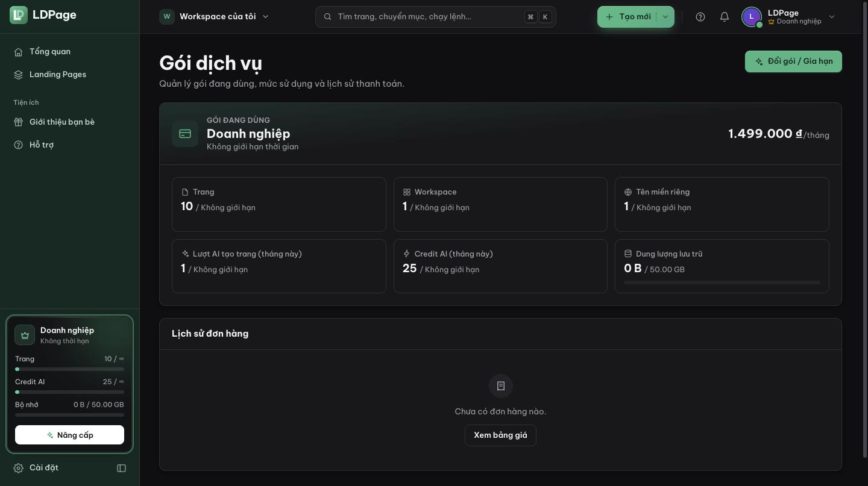Image resolution: width=868 pixels, height=486 pixels.
Task: Click the Gói dịch vụ page title
Action: tap(210, 63)
